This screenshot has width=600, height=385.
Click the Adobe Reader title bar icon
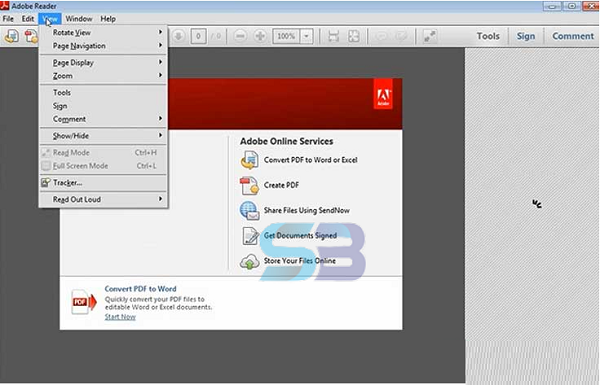5,5
